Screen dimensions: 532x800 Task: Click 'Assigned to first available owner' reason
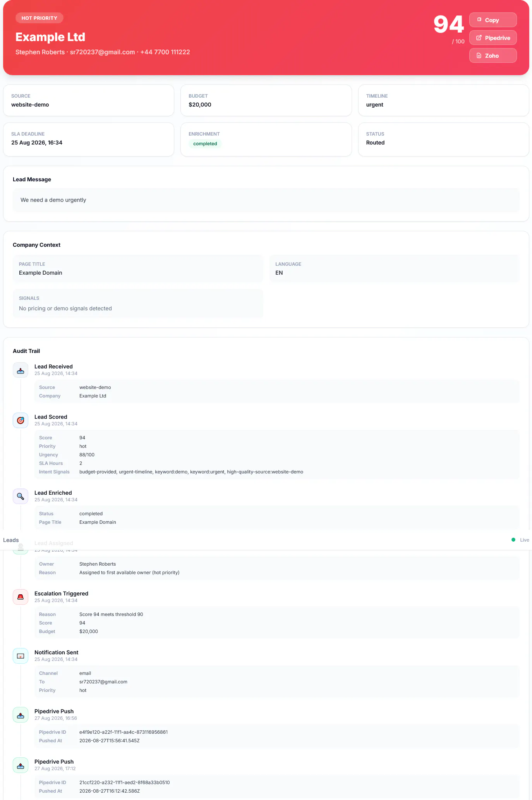pyautogui.click(x=129, y=573)
